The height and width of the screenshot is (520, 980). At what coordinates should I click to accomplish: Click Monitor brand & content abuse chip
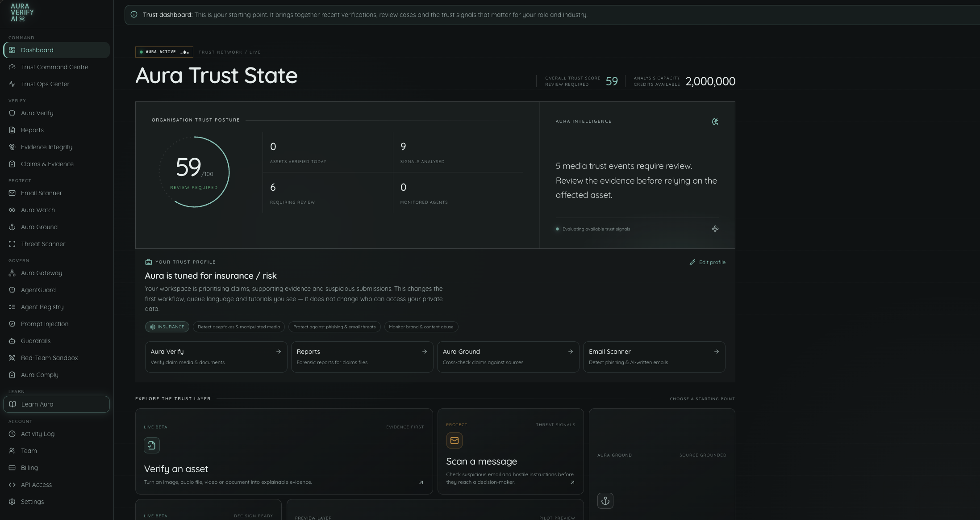tap(421, 327)
